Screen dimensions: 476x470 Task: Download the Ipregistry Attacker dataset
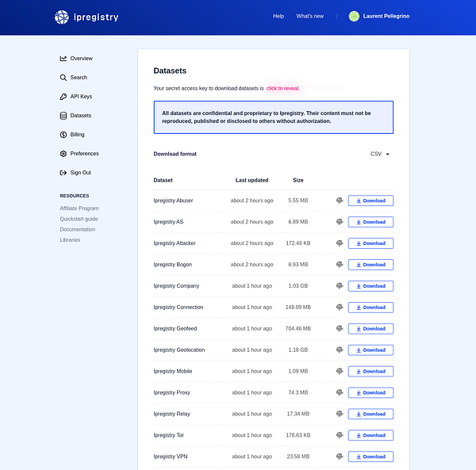(370, 243)
